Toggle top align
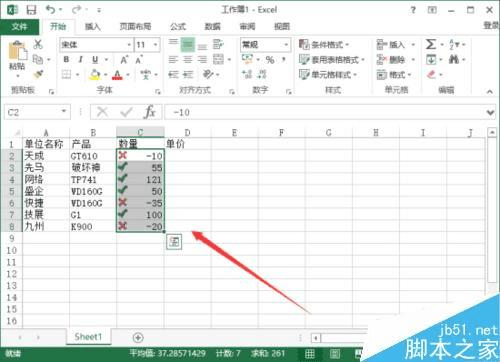The width and height of the screenshot is (500, 362). [x=173, y=43]
